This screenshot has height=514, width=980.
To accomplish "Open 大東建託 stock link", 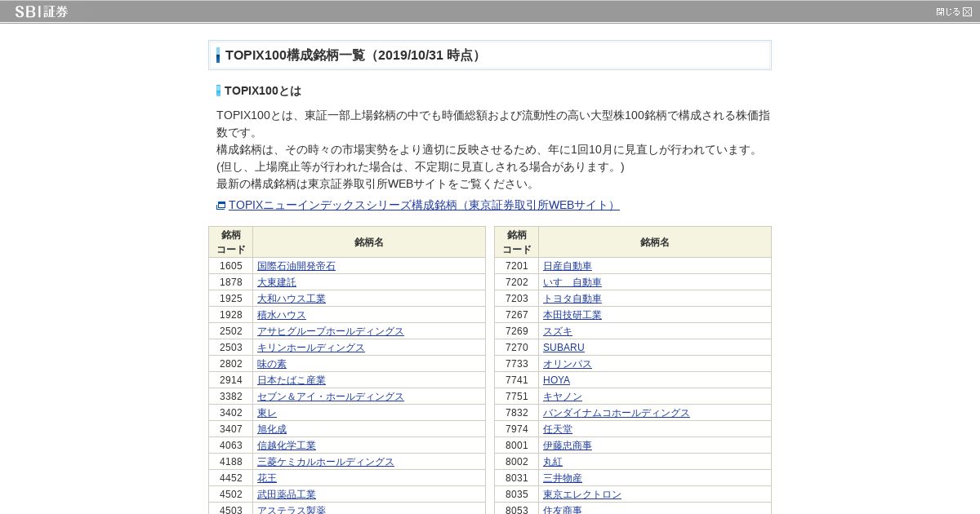I will 277,282.
